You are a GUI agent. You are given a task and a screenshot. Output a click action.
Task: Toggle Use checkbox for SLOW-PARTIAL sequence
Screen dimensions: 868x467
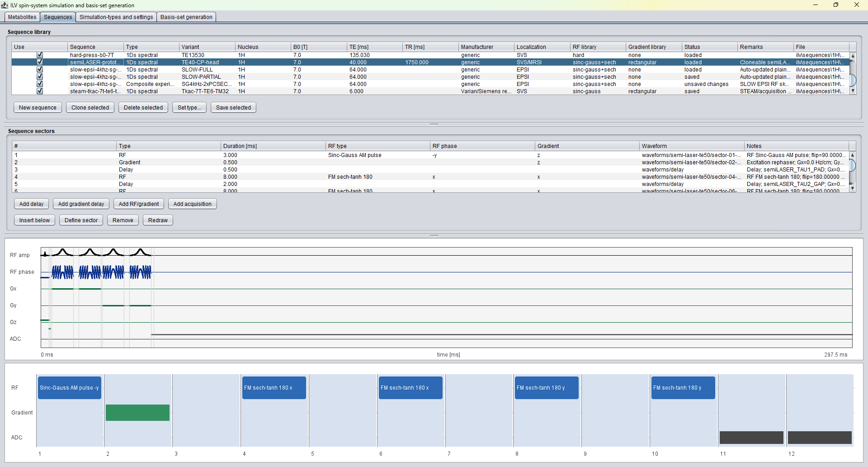(x=40, y=76)
